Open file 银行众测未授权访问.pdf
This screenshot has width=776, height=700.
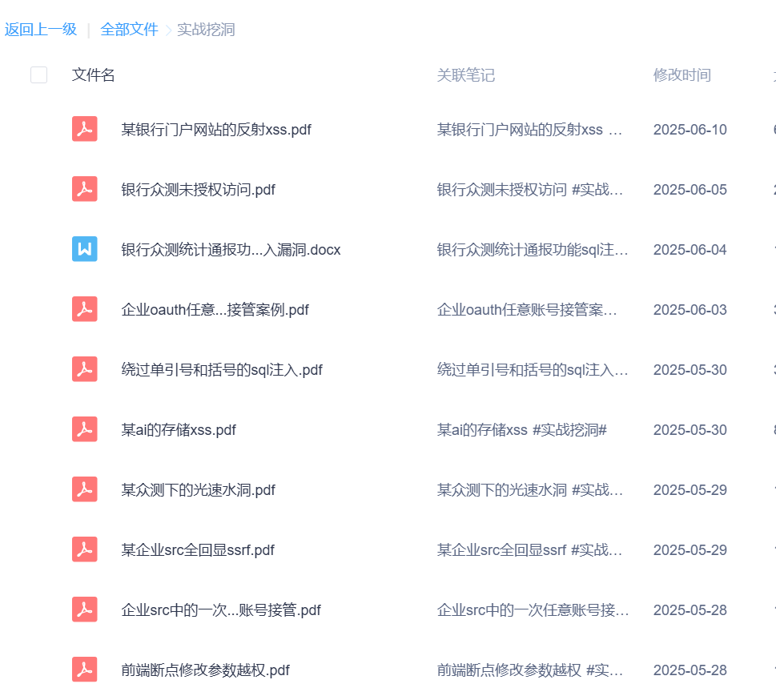click(x=198, y=189)
